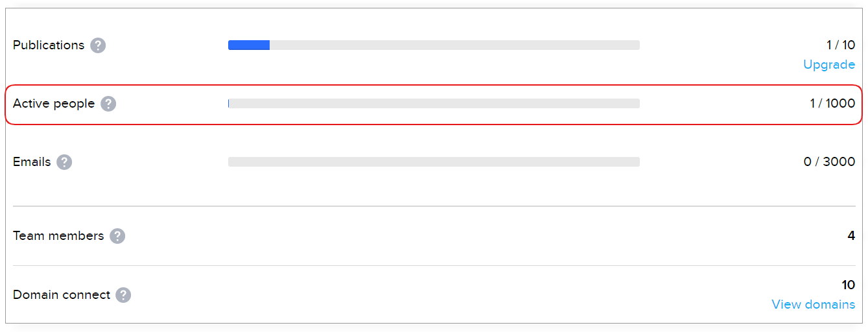Click the Emails label text

32,162
